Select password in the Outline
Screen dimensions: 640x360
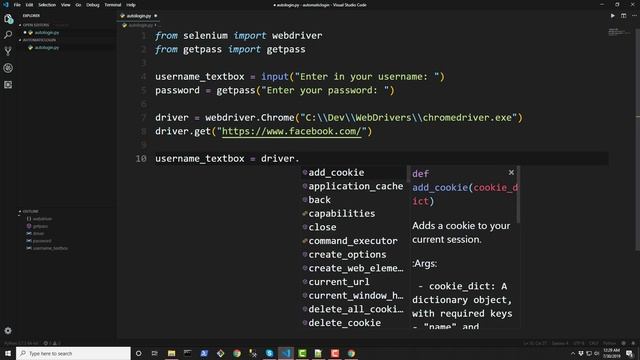(x=42, y=241)
